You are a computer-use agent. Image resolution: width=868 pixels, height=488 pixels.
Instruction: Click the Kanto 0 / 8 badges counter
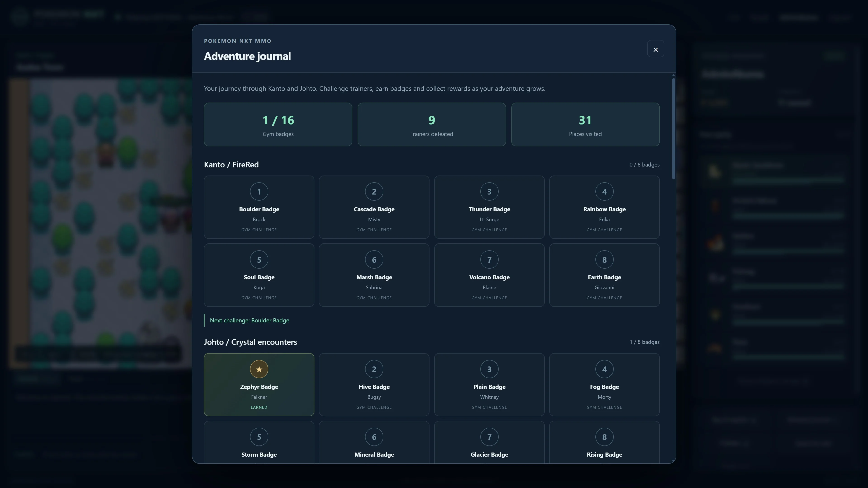(644, 165)
